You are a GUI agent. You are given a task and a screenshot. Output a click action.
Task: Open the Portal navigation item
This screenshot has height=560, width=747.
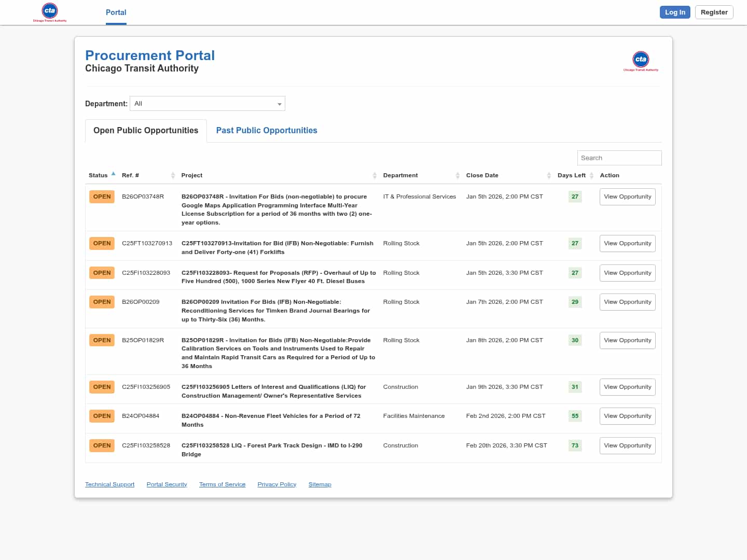(116, 12)
